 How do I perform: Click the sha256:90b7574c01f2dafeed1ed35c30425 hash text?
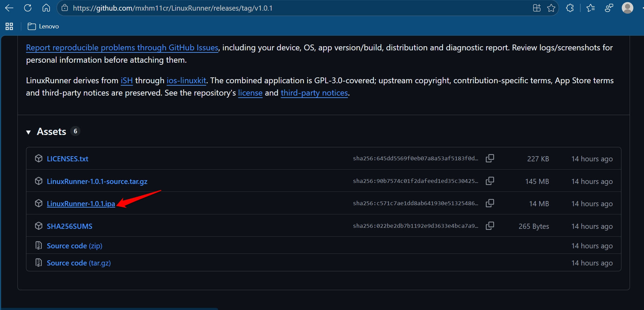416,181
